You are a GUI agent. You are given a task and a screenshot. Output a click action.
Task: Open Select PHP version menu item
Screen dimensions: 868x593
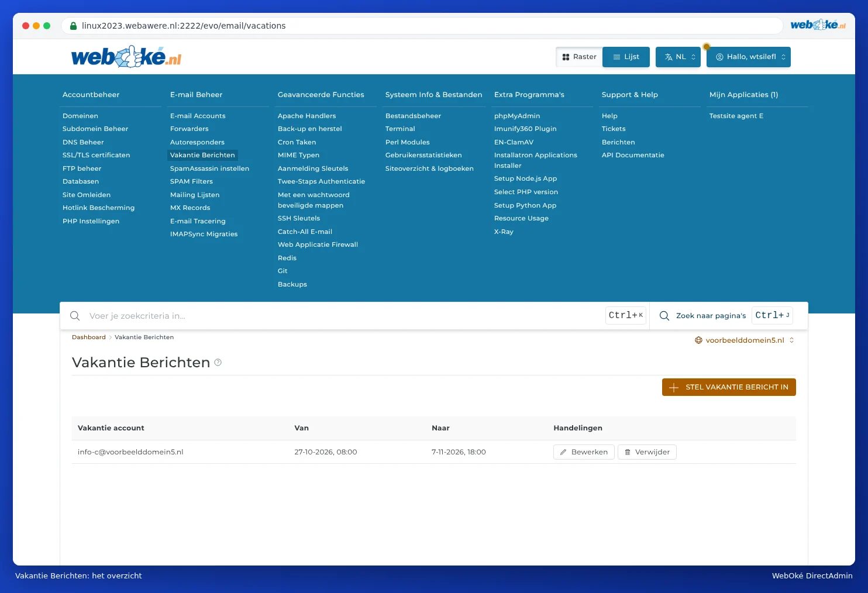pos(526,192)
